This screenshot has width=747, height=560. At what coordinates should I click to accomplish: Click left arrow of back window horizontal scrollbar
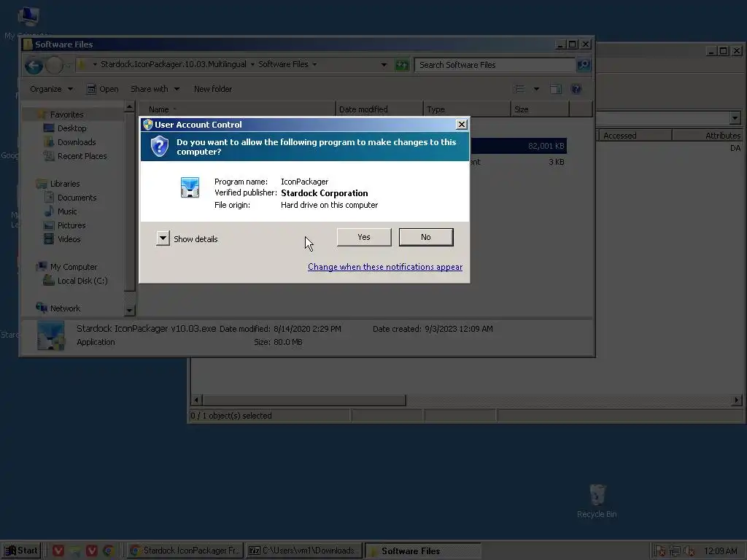click(196, 400)
